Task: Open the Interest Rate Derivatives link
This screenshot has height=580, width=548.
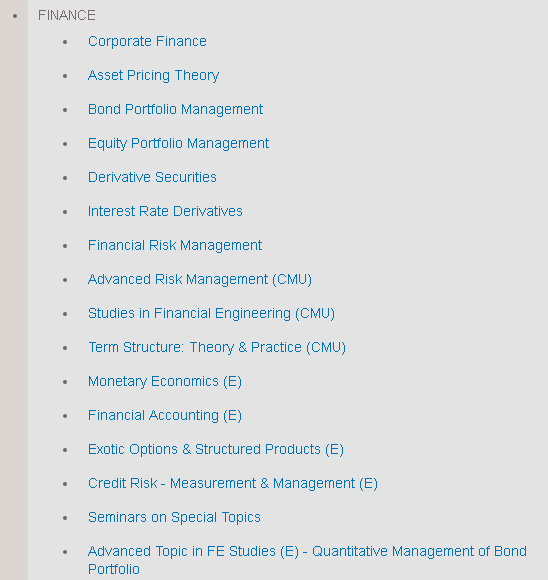Action: (165, 211)
